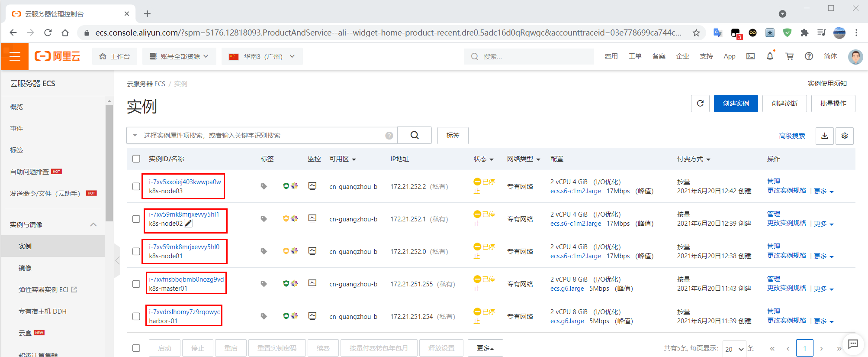Image resolution: width=868 pixels, height=357 pixels.
Task: Click the 标签 filter button
Action: click(x=453, y=136)
